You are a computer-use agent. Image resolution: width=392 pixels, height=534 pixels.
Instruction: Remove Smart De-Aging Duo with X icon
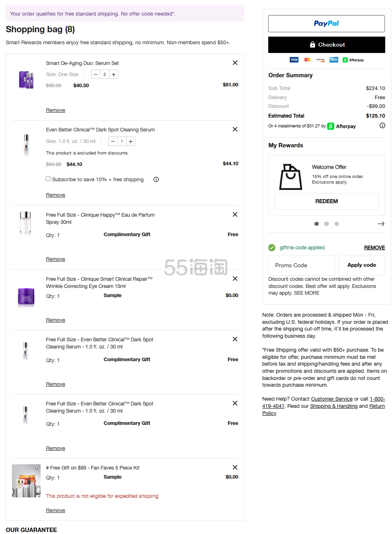click(x=235, y=63)
